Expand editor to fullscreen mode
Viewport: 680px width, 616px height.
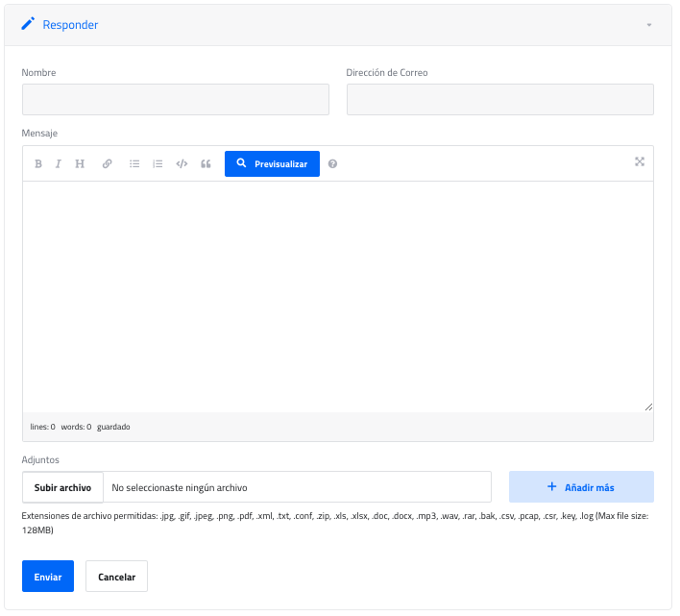640,161
